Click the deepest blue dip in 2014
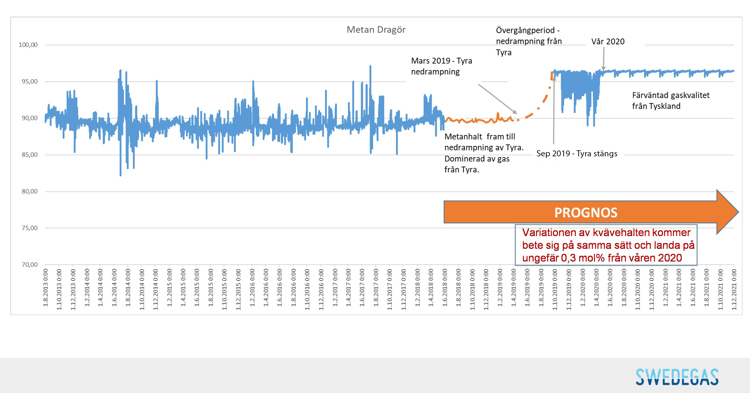 (x=121, y=175)
